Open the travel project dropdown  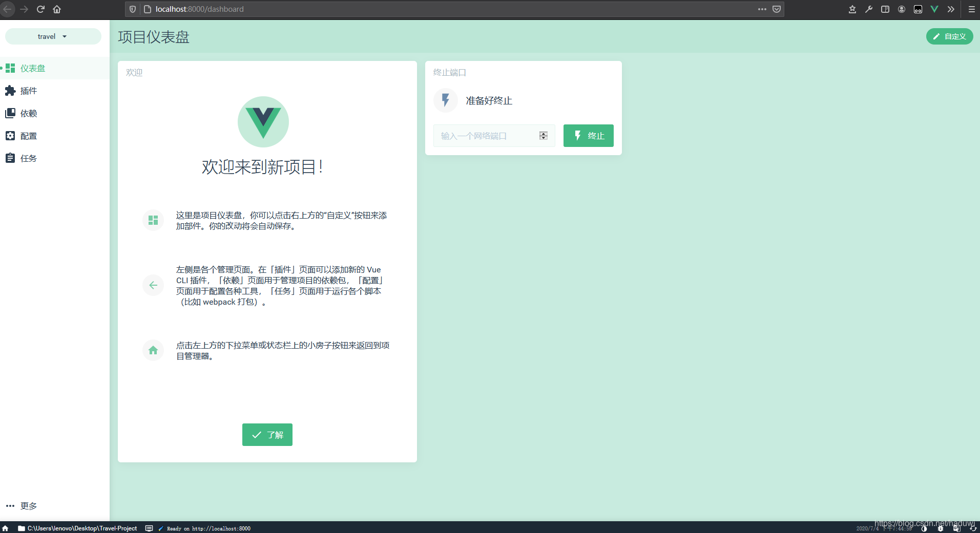point(53,36)
